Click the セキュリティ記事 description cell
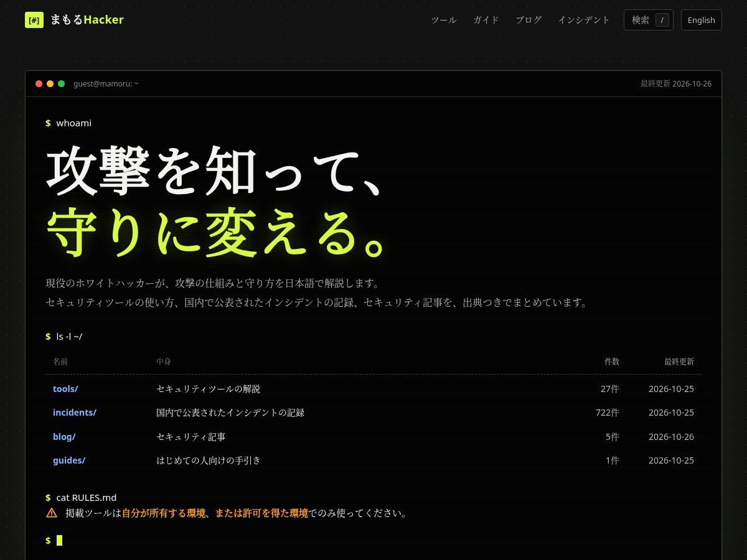The image size is (747, 560). 190,437
